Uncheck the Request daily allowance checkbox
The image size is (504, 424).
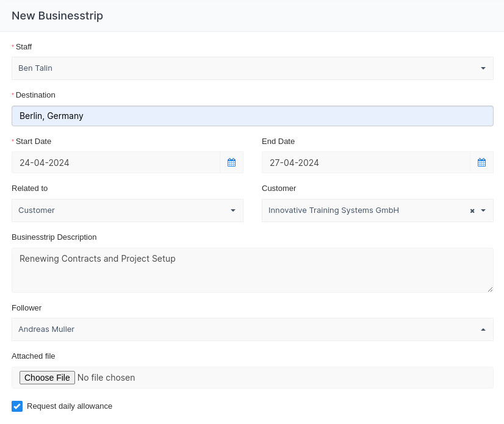[17, 406]
